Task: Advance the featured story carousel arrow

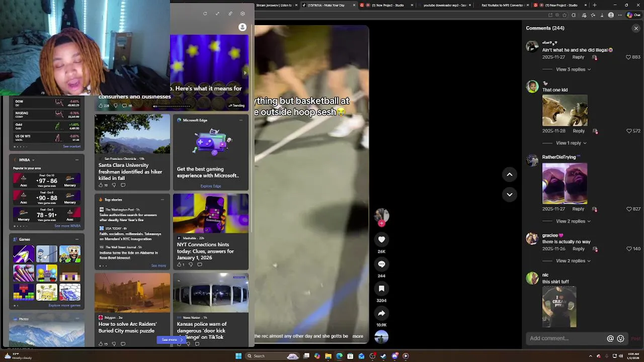Action: 245,73
